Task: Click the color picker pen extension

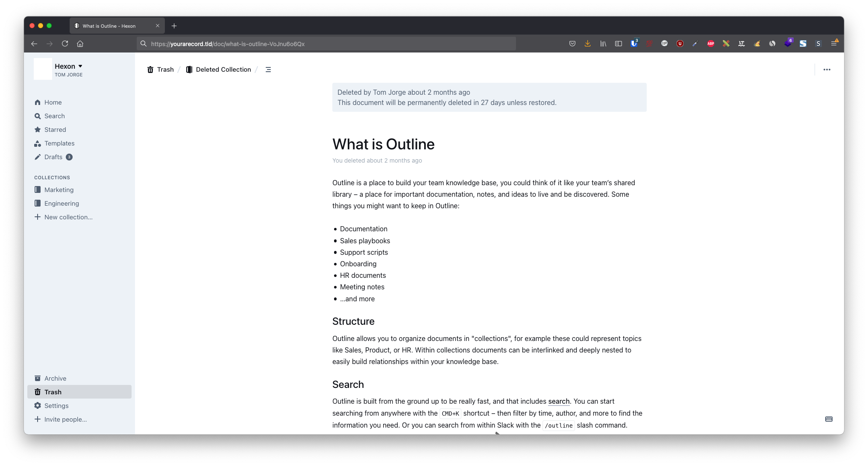Action: coord(695,44)
